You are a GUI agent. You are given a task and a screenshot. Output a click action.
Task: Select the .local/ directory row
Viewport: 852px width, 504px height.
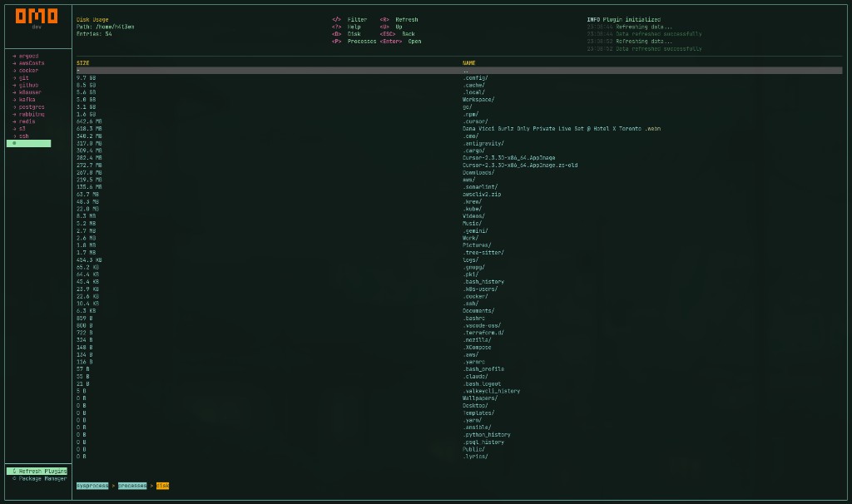[459, 92]
